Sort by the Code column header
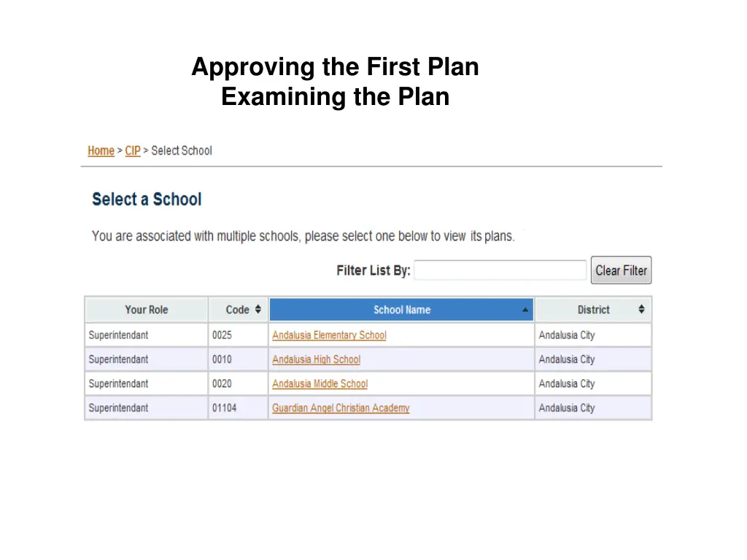 pos(239,309)
